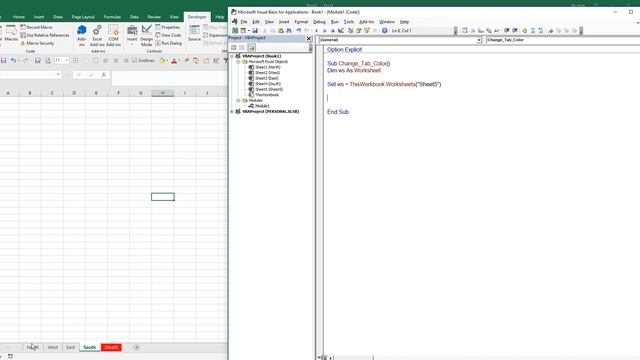The height and width of the screenshot is (360, 640).
Task: Select the Developer ribbon tab
Action: [x=197, y=17]
